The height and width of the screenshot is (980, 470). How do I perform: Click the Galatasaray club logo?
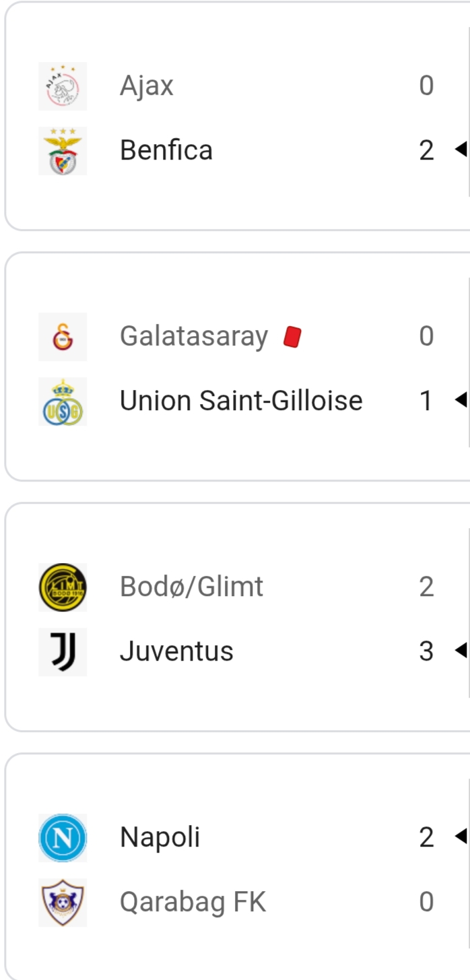click(x=63, y=337)
